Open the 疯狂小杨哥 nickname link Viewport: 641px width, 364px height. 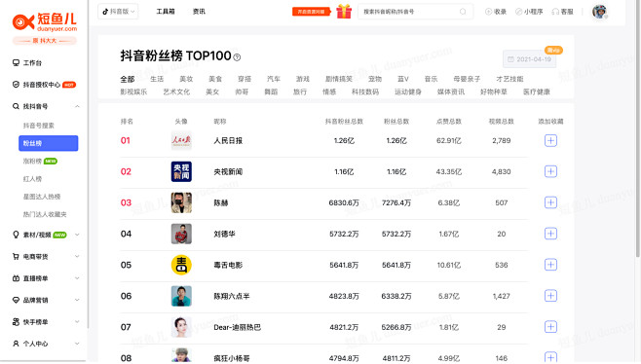232,358
